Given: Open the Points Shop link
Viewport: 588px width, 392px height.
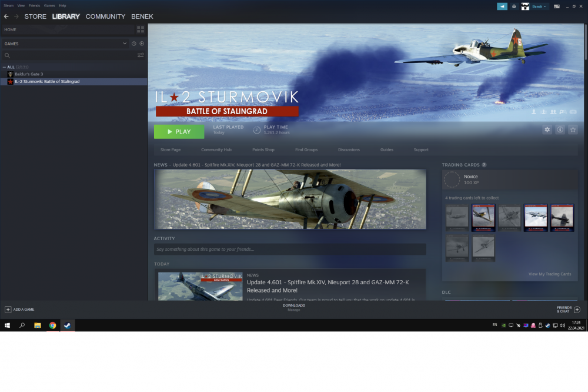Looking at the screenshot, I should [263, 150].
